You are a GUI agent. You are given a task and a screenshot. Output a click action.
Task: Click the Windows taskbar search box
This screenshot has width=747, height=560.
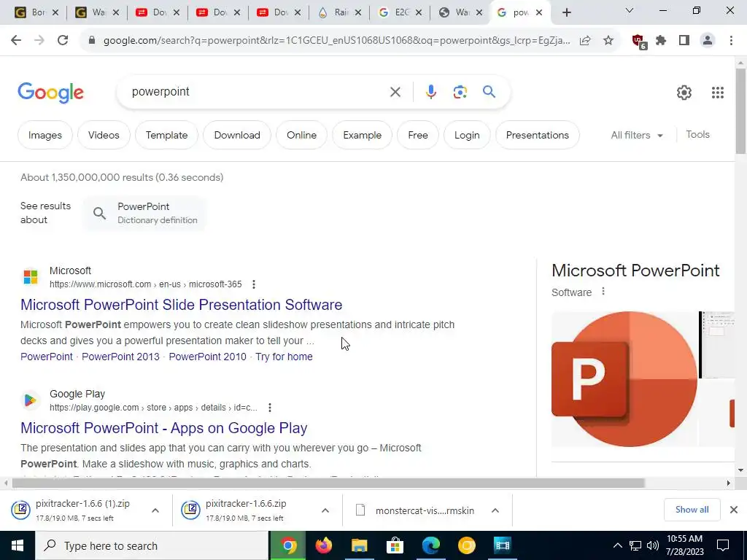click(152, 545)
